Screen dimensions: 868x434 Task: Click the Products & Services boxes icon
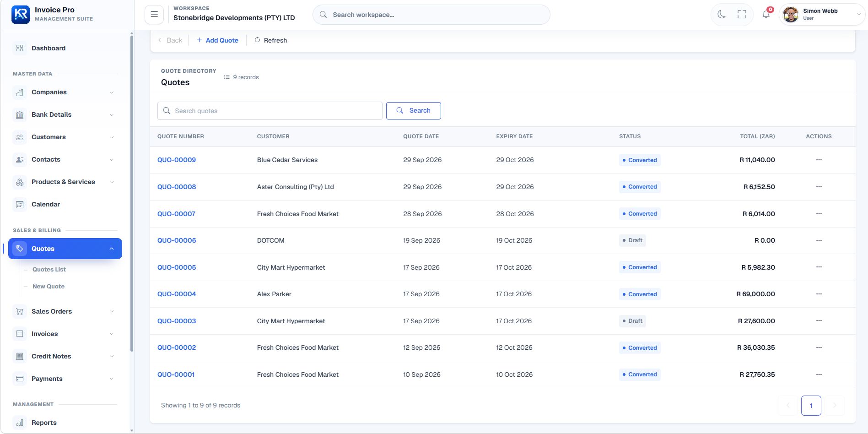tap(20, 182)
